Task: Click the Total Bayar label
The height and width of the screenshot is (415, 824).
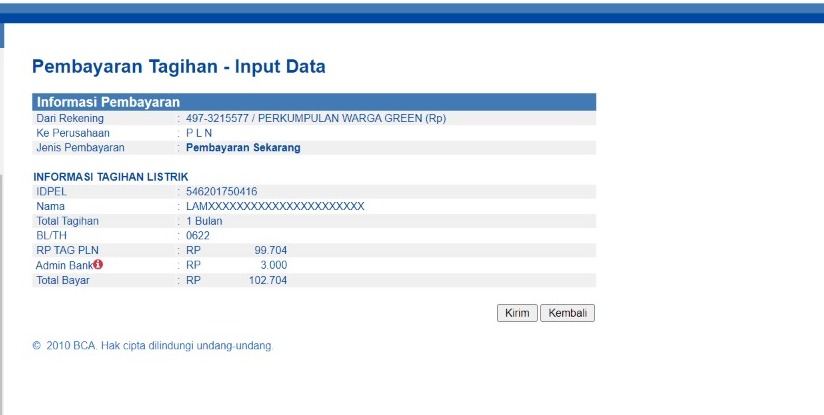Action: pyautogui.click(x=63, y=280)
